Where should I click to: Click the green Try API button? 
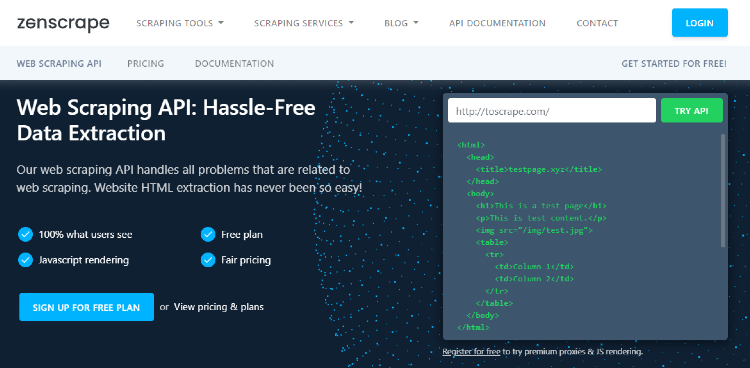coord(692,111)
